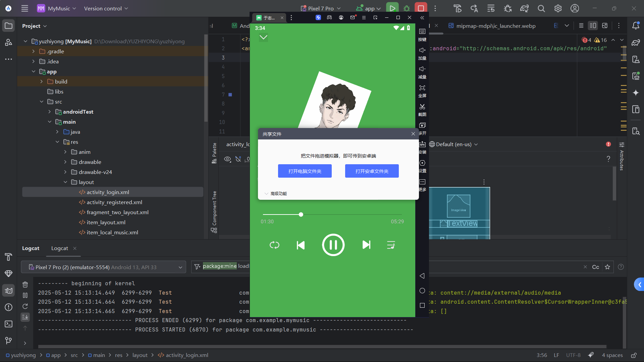The height and width of the screenshot is (362, 644).
Task: Open Git tool window icon
Action: point(8,341)
